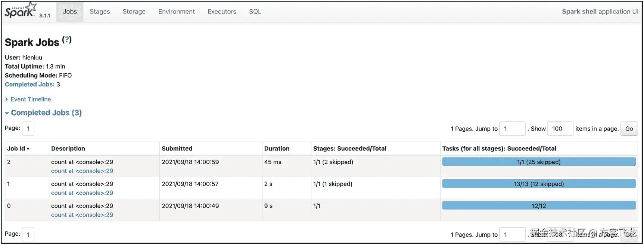
Task: Go to the Executors tab
Action: pos(222,12)
